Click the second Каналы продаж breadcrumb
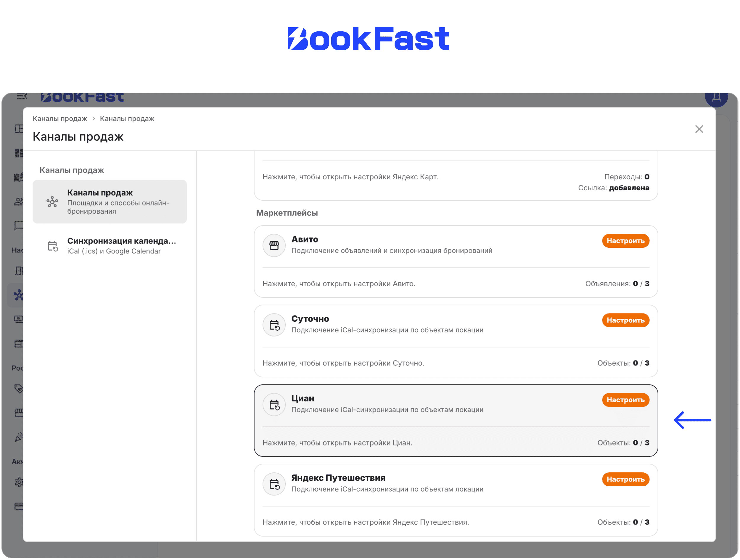The image size is (740, 560). click(127, 118)
